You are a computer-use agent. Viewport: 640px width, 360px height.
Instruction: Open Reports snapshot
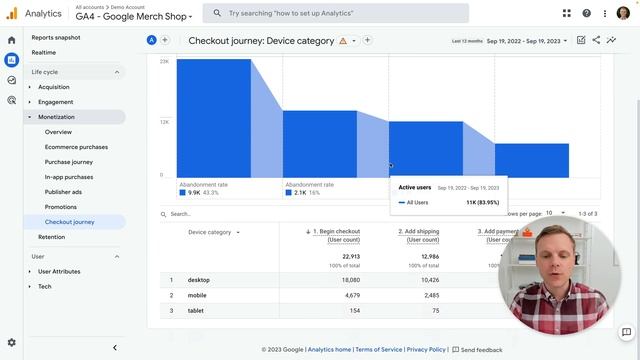coord(56,38)
